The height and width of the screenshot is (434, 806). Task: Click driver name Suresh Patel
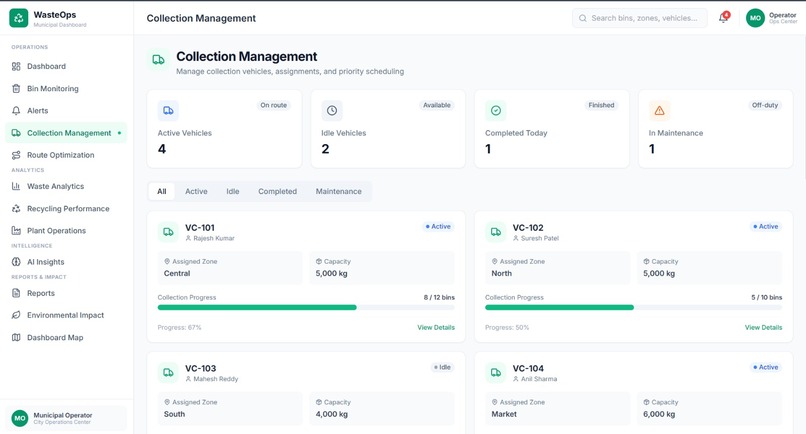click(540, 238)
